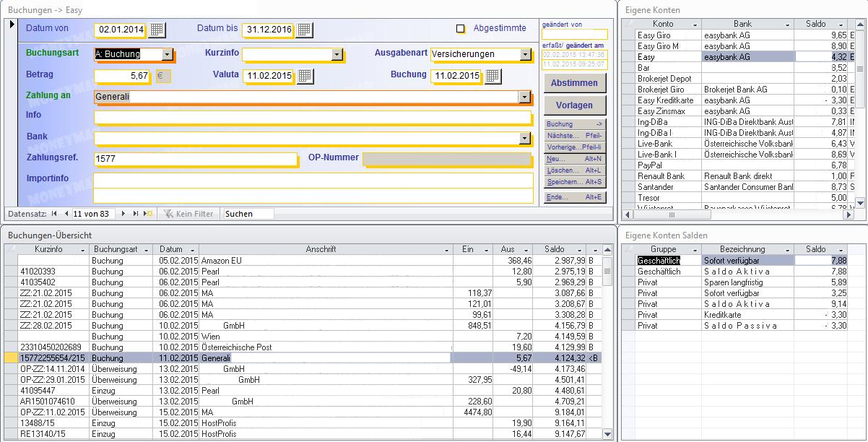Open calendar picker next to Valuta date
Viewport: 868px width, 442px height.
304,76
